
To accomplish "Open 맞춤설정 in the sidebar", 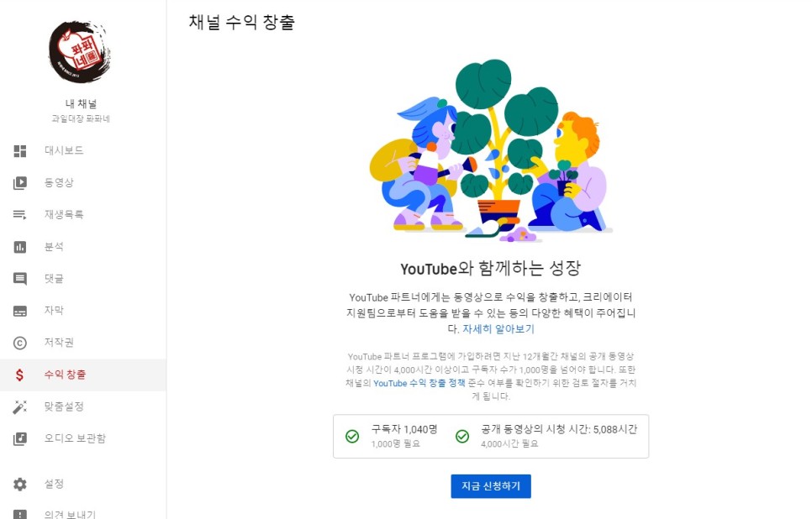I will point(83,406).
